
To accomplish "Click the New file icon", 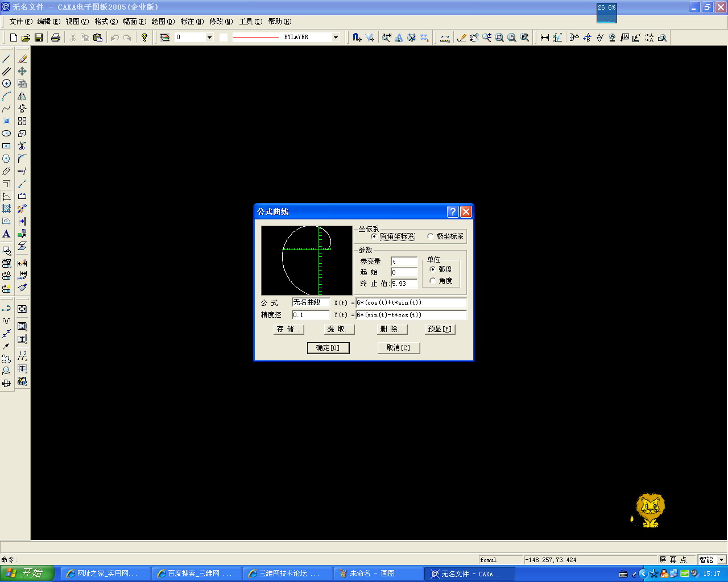I will tap(14, 38).
